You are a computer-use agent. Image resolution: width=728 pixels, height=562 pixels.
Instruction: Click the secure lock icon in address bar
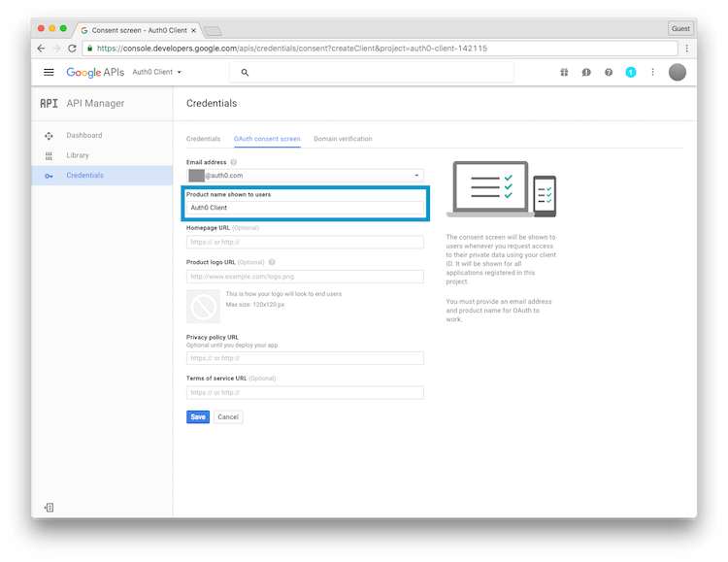click(89, 49)
